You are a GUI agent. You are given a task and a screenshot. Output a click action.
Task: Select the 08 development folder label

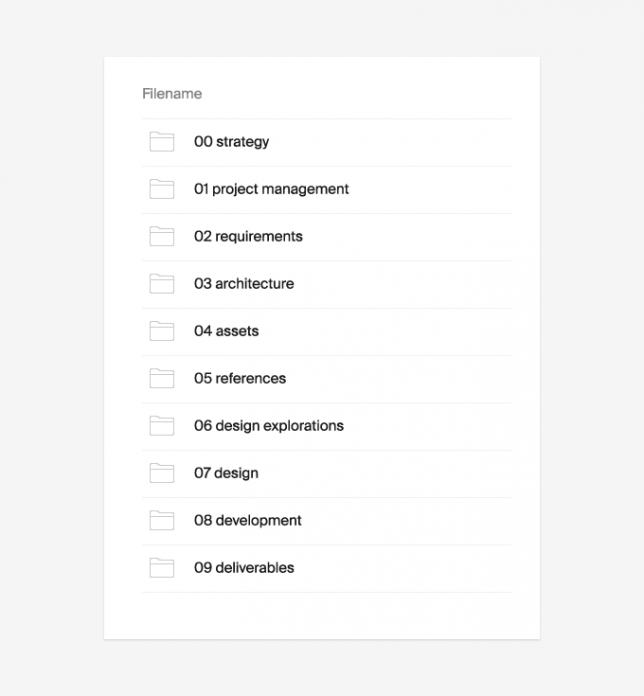pos(248,521)
